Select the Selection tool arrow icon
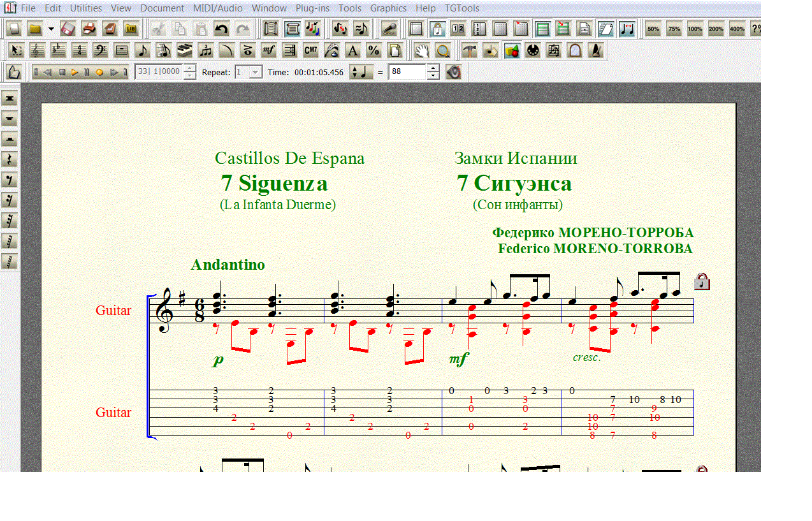This screenshot has height=521, width=812. pyautogui.click(x=17, y=50)
